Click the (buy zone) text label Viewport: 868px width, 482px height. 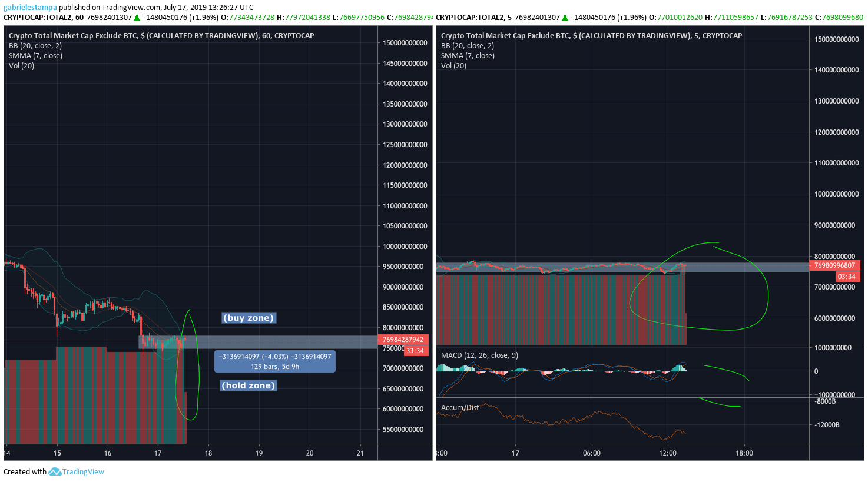[x=249, y=318]
